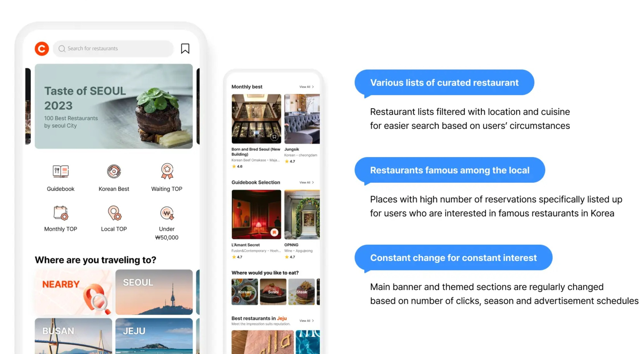Expand Best restaurants in Jeju View All
644x354 pixels.
click(x=306, y=321)
